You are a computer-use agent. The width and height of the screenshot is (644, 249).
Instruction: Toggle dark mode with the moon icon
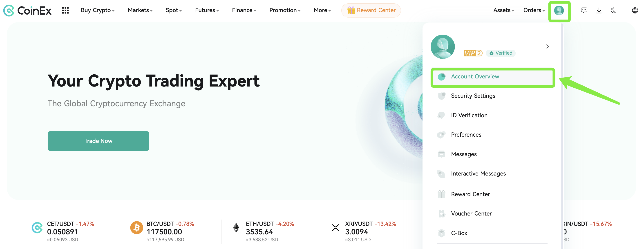tap(613, 10)
